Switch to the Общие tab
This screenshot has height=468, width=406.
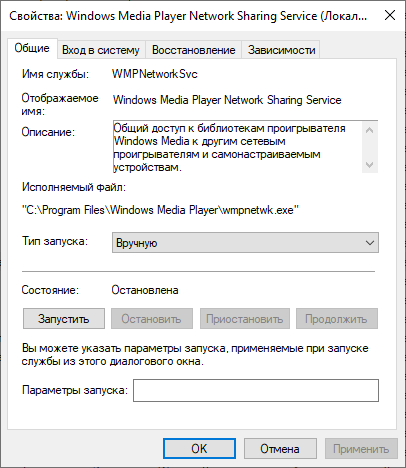pos(32,48)
